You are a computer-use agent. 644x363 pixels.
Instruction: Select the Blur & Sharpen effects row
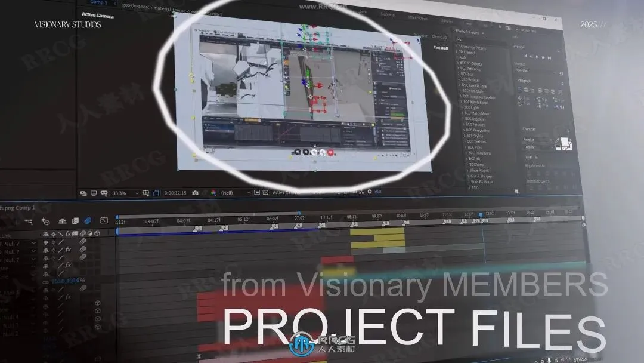(x=481, y=176)
